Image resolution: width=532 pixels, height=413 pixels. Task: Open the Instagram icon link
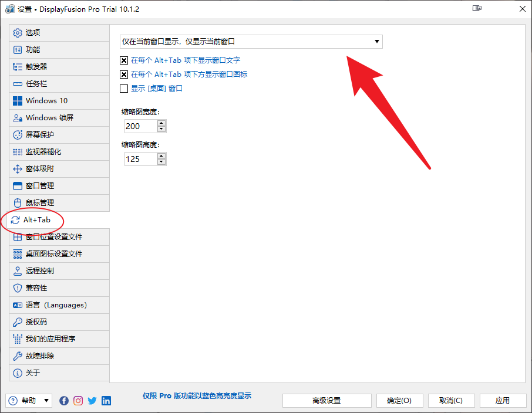point(78,401)
